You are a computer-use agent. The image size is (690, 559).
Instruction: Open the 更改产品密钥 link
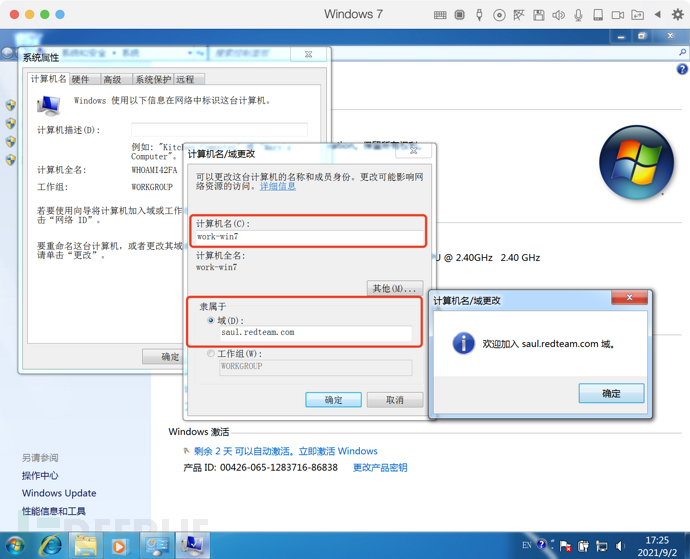point(380,467)
